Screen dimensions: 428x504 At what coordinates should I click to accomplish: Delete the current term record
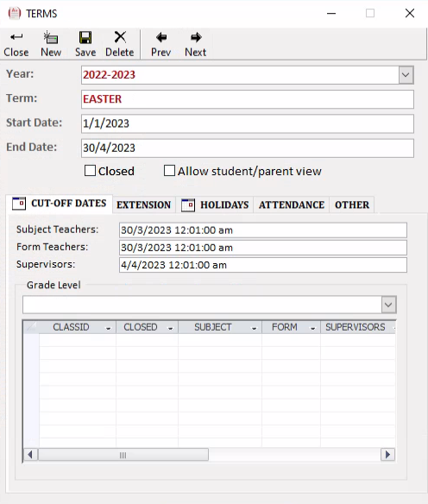120,37
